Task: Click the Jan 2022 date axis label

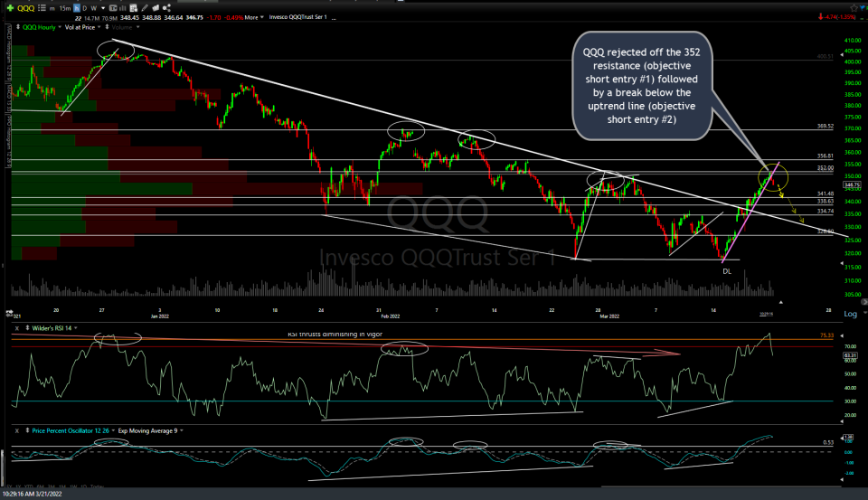Action: pyautogui.click(x=160, y=316)
